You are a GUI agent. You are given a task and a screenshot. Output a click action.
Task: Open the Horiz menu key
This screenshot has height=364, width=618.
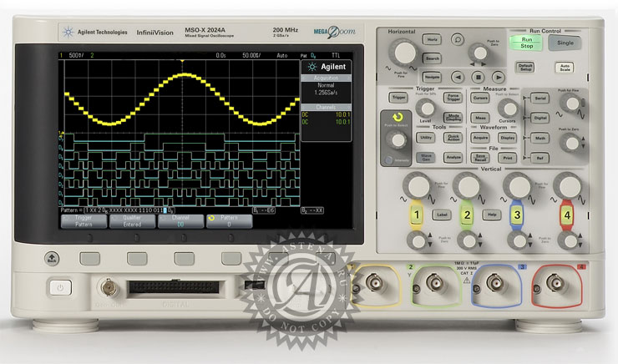point(432,39)
